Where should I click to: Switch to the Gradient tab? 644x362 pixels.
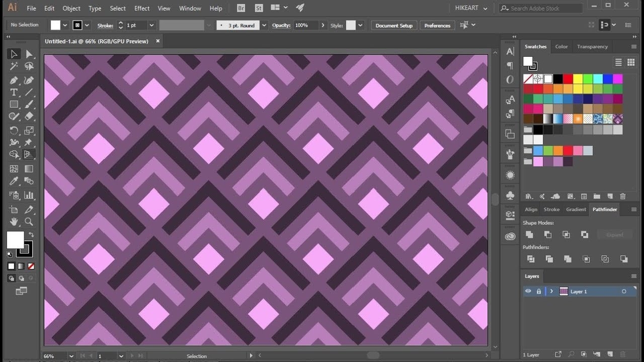[x=576, y=210]
